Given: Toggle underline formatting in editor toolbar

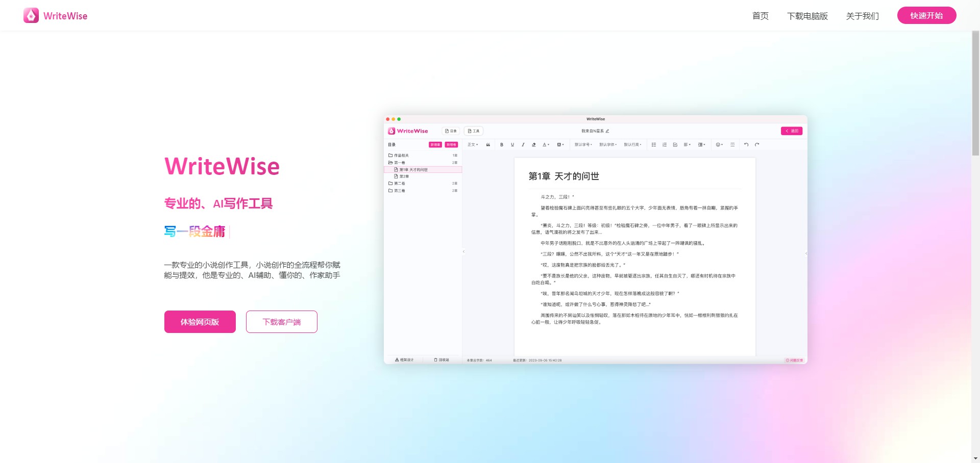Looking at the screenshot, I should click(x=512, y=145).
